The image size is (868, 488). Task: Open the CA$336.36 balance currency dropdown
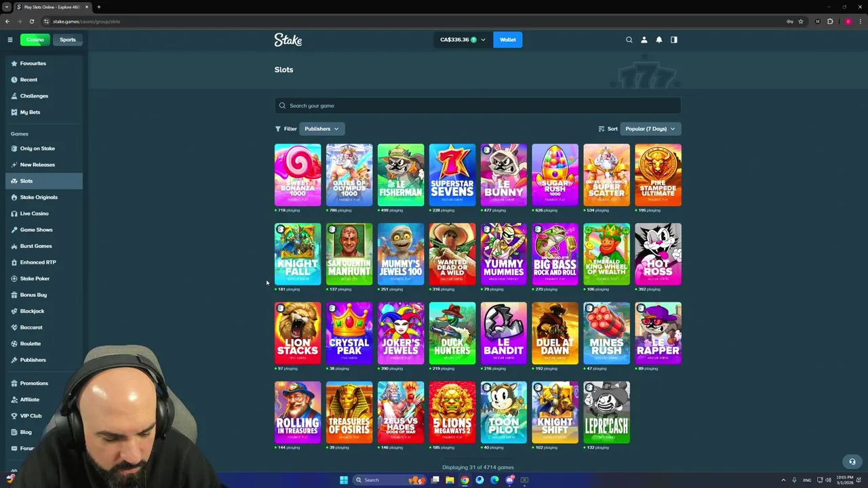click(x=463, y=39)
